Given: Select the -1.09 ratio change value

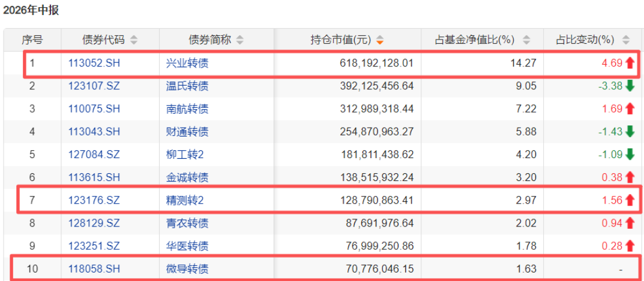Looking at the screenshot, I should point(610,155).
